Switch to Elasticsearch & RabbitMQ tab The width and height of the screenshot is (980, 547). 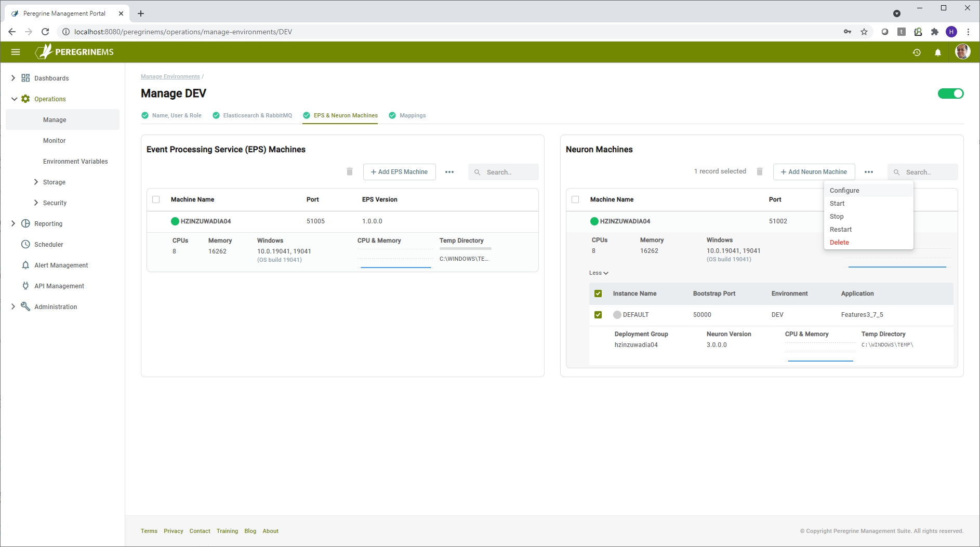click(253, 115)
